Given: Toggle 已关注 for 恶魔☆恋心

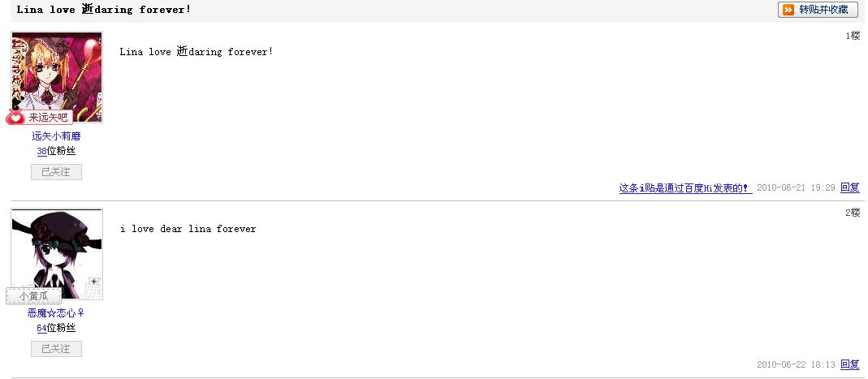Looking at the screenshot, I should (56, 349).
